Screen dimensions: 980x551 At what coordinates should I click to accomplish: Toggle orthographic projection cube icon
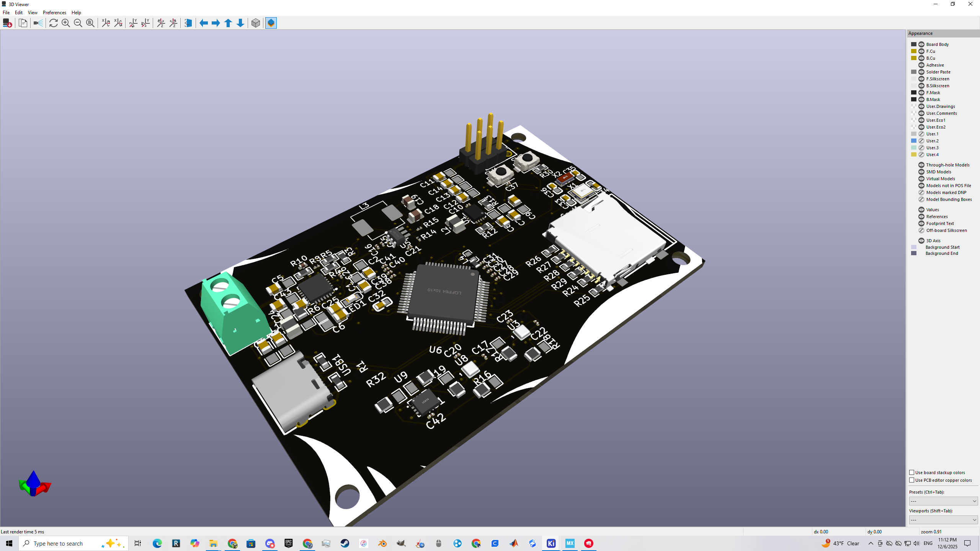point(256,23)
